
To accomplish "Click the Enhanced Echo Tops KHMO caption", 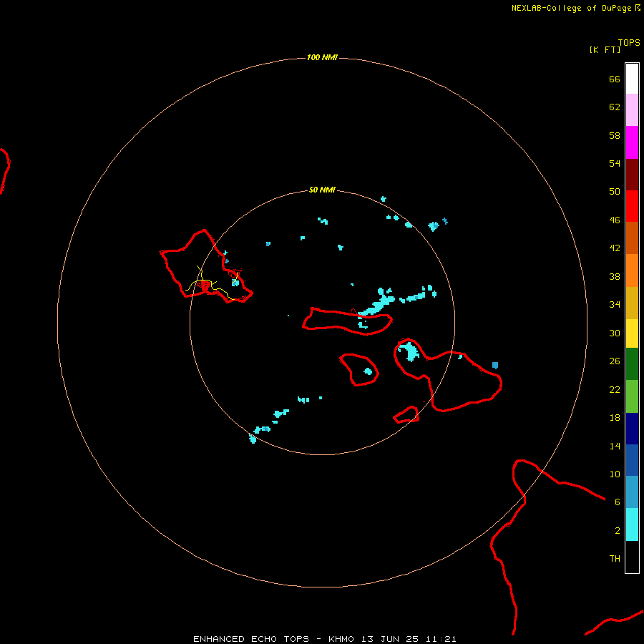I will [324, 639].
